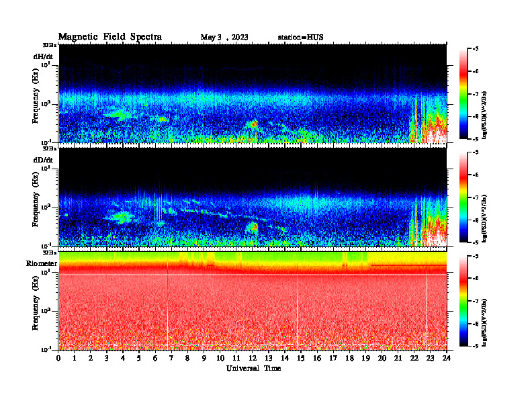Click the "station=HUS" label
532x411 pixels.
coord(300,38)
